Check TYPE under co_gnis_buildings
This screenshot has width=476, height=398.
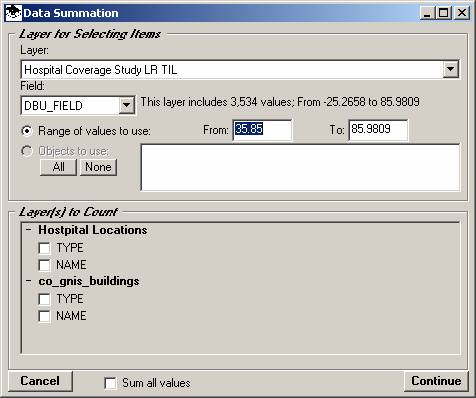click(x=44, y=299)
